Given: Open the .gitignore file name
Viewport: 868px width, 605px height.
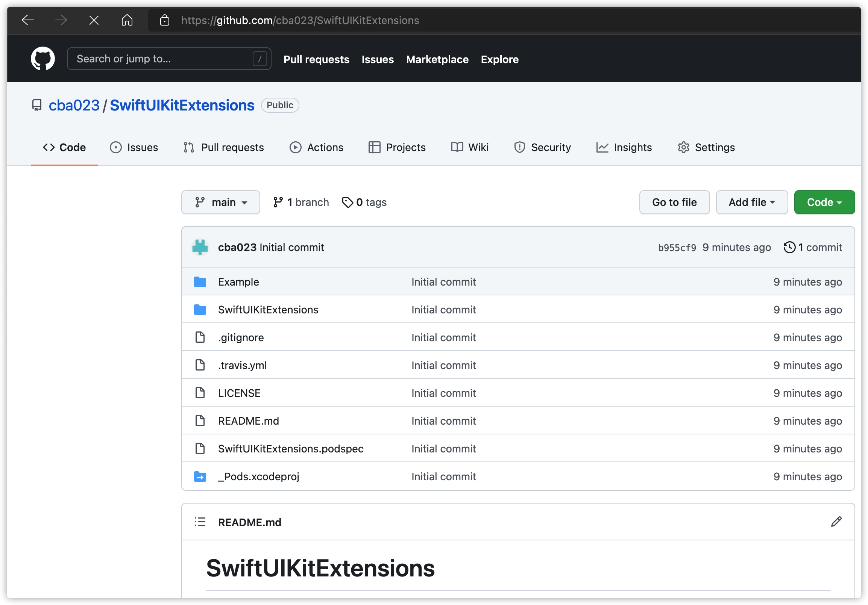Looking at the screenshot, I should click(241, 337).
